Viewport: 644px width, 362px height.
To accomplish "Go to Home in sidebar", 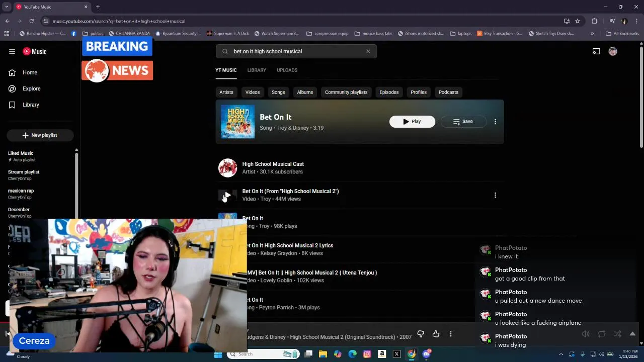I will [30, 72].
